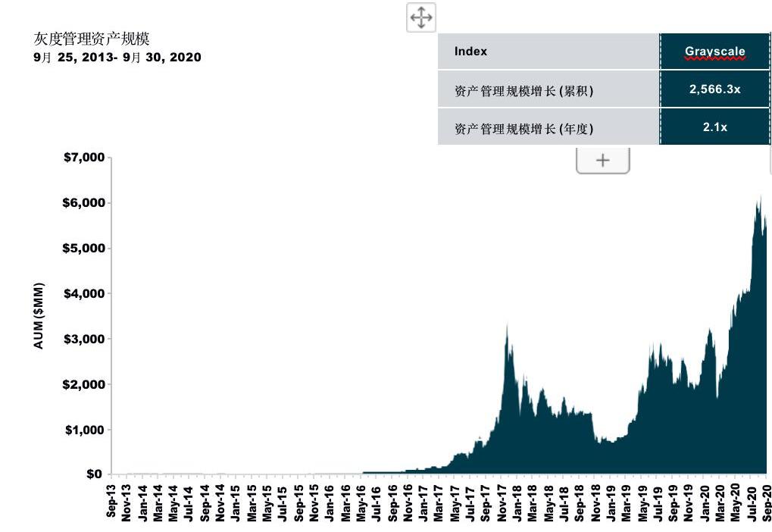Click the plus add-row button
772x532 pixels.
coord(602,161)
